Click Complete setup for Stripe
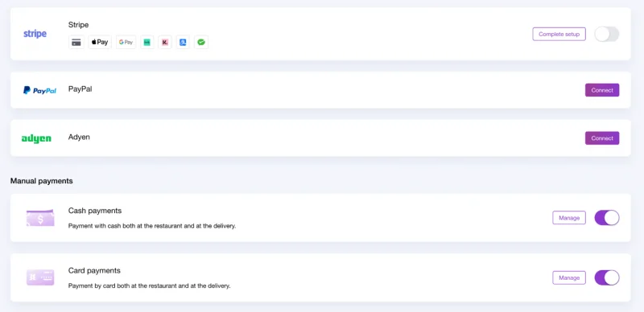The width and height of the screenshot is (644, 312). click(x=559, y=34)
